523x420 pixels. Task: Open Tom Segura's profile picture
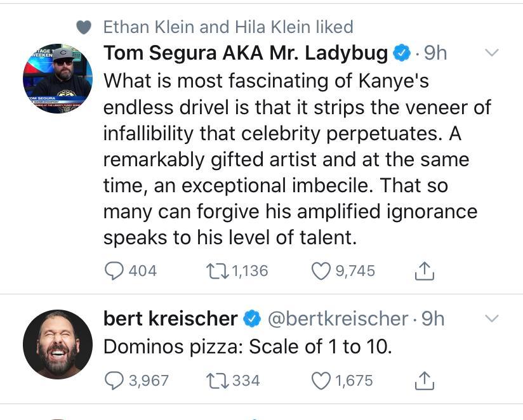[x=58, y=79]
